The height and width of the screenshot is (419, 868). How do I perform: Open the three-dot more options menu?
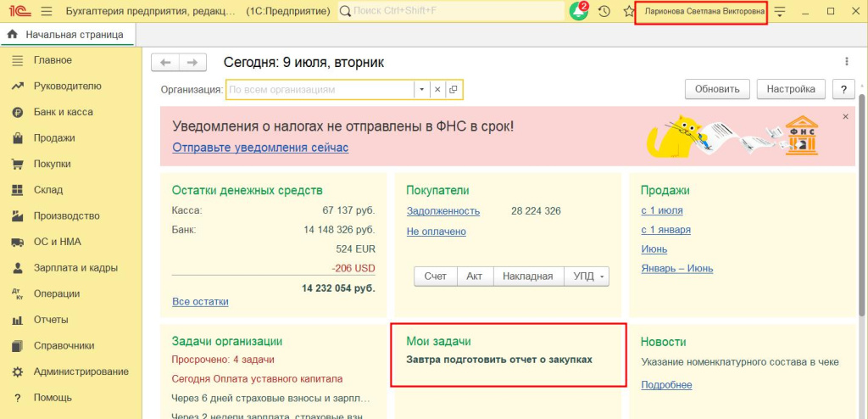846,62
